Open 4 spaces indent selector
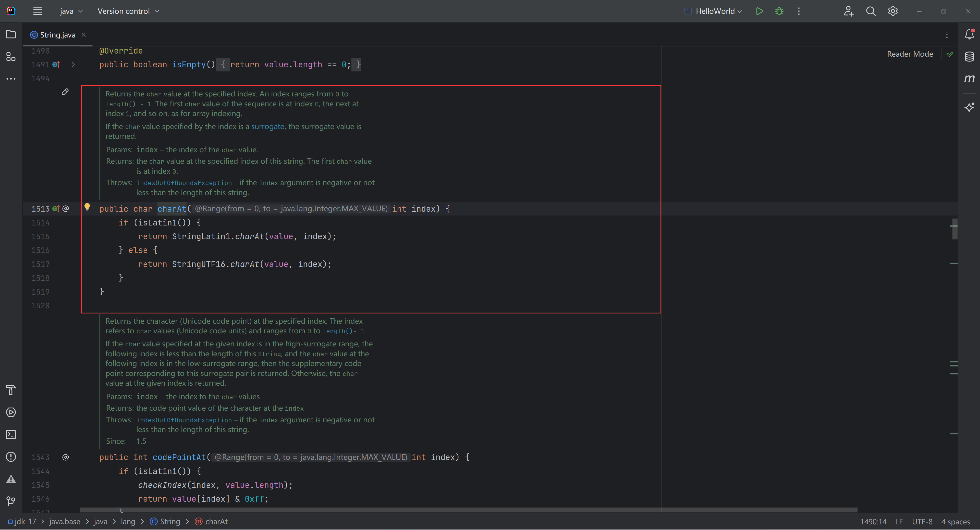980x530 pixels. tap(955, 522)
